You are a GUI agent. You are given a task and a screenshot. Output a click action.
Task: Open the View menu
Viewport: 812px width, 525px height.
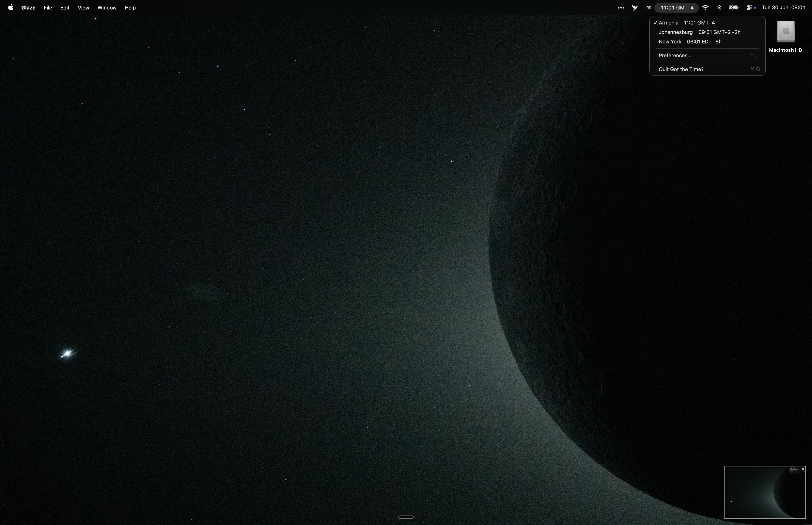click(x=84, y=8)
